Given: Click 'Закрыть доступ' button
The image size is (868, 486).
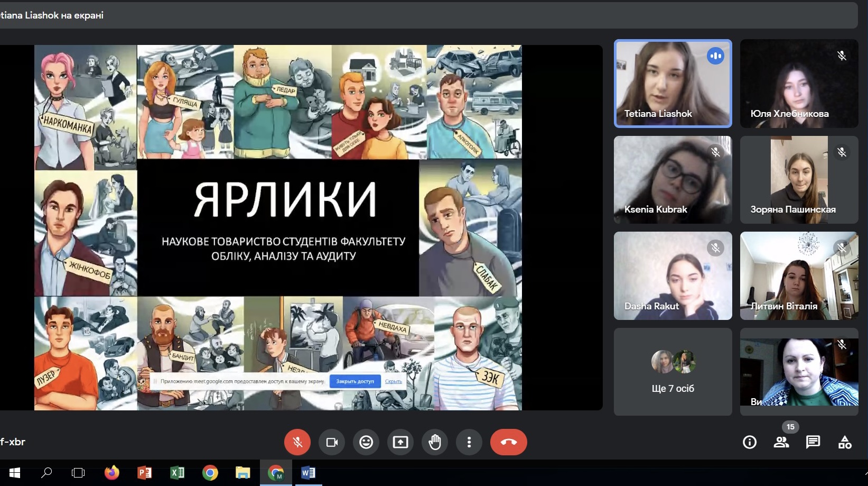Looking at the screenshot, I should (355, 381).
